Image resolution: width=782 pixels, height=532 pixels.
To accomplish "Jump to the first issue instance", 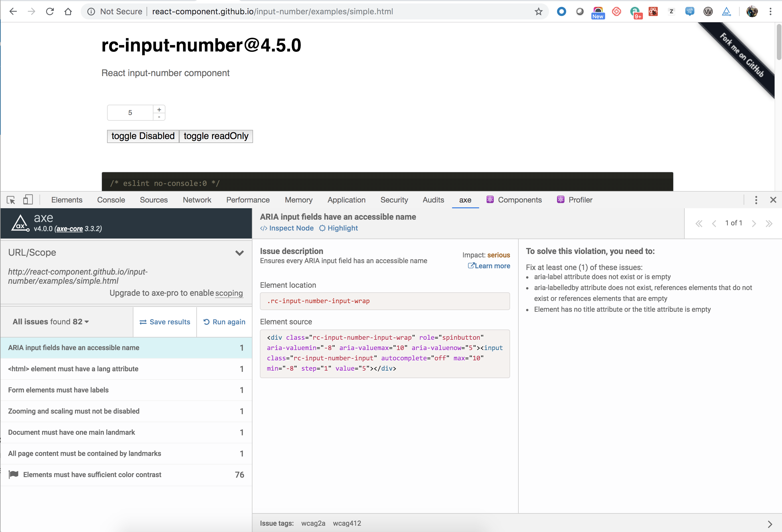I will [699, 223].
